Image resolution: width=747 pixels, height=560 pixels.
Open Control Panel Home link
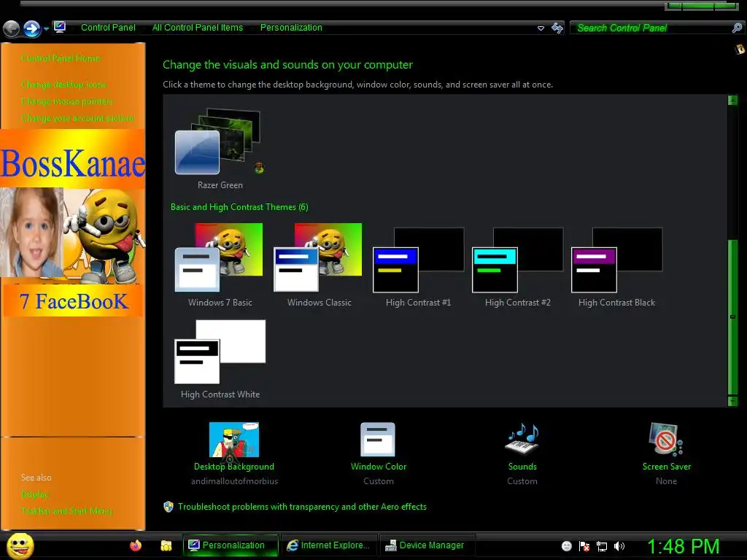[61, 58]
